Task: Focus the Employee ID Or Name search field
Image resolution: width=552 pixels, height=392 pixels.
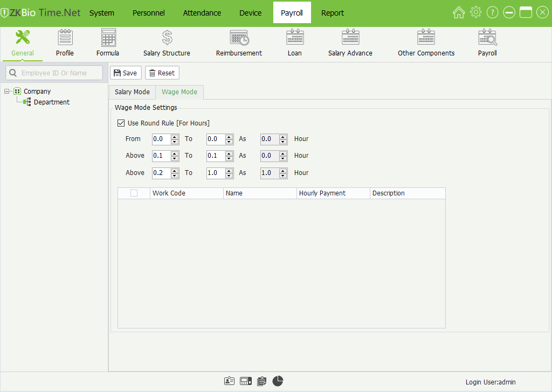Action: (54, 73)
